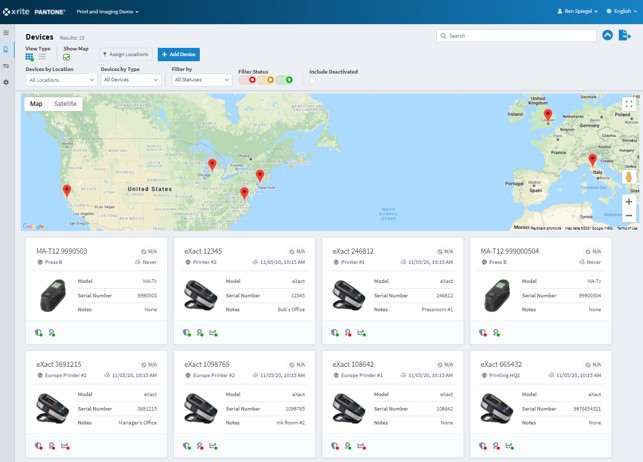Select the Chicago map pin

[x=212, y=165]
